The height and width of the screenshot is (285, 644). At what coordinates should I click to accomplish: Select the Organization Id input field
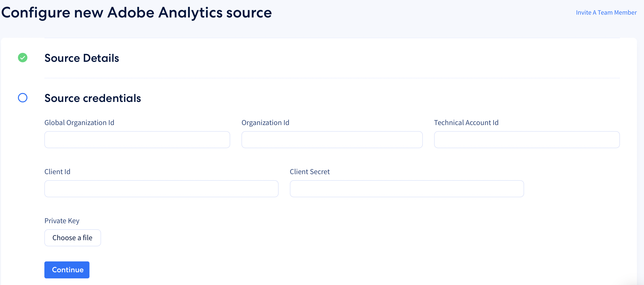(x=332, y=140)
